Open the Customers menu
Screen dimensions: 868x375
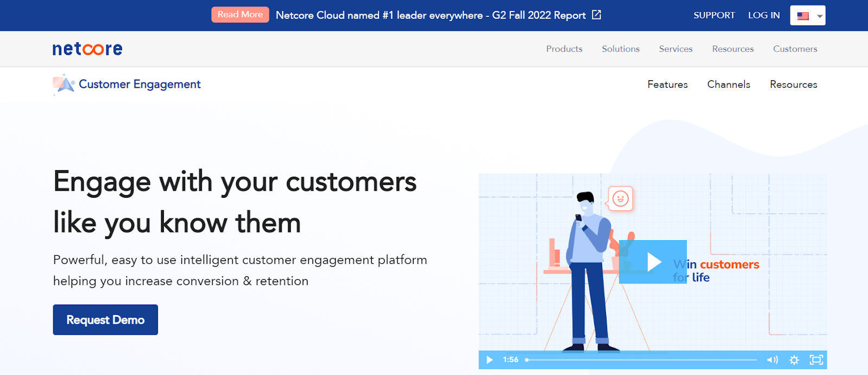click(795, 49)
